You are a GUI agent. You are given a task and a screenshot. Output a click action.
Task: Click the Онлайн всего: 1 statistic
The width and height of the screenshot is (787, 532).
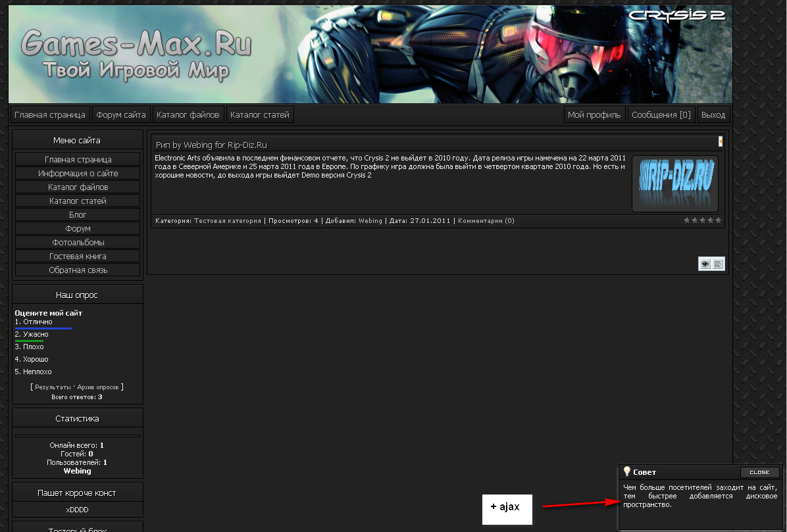[x=77, y=445]
